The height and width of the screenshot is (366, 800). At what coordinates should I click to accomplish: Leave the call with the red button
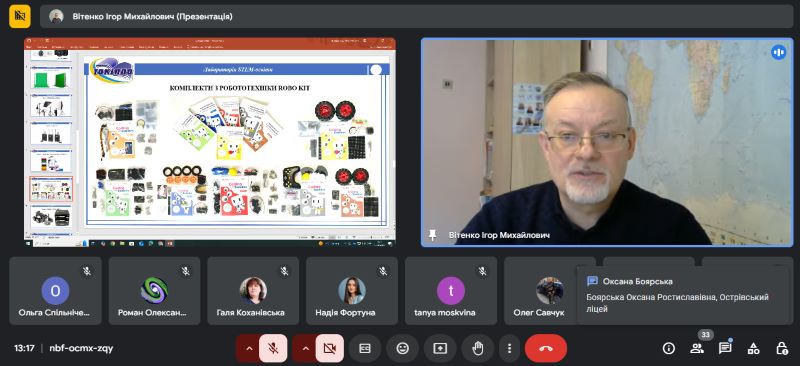[546, 348]
